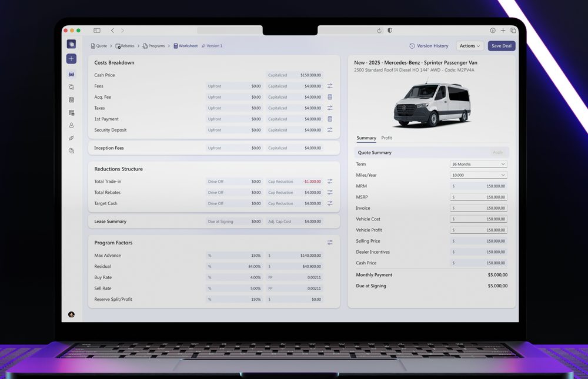The image size is (588, 379).
Task: Open a new browser tab with plus
Action: [x=503, y=31]
